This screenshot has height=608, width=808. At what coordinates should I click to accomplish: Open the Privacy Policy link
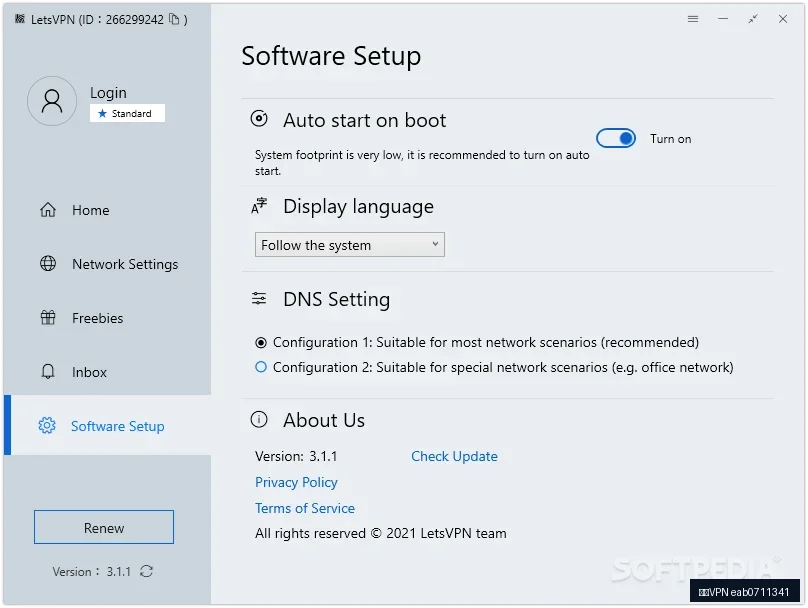pos(296,482)
